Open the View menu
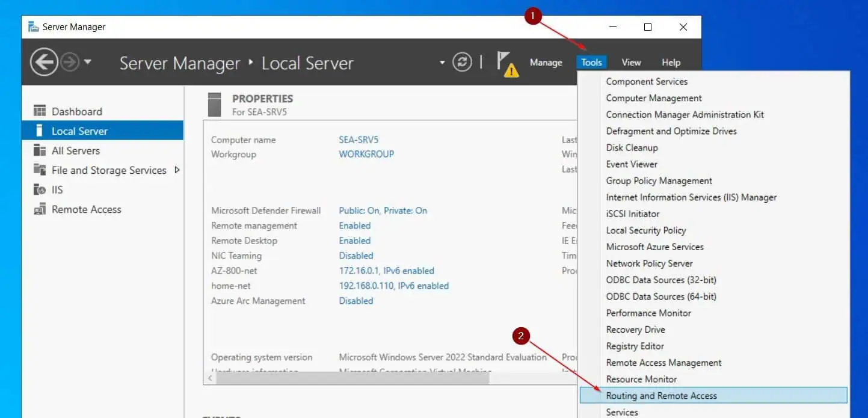The height and width of the screenshot is (418, 868). (631, 63)
